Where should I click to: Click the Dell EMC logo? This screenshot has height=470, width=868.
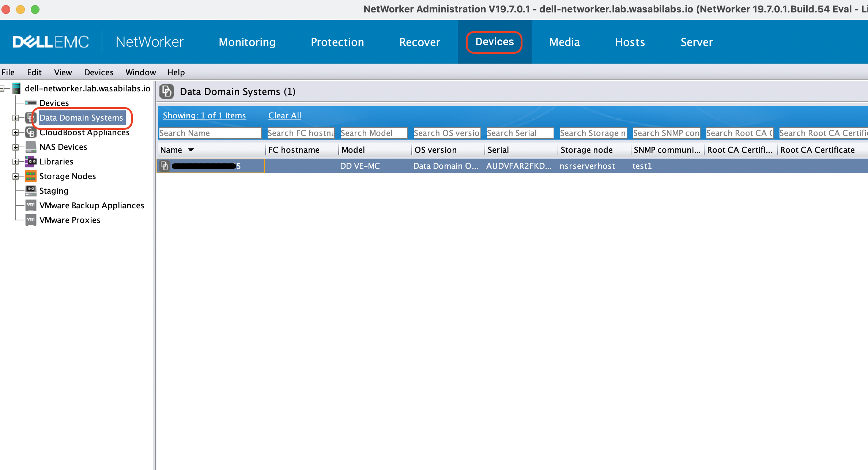click(x=51, y=42)
